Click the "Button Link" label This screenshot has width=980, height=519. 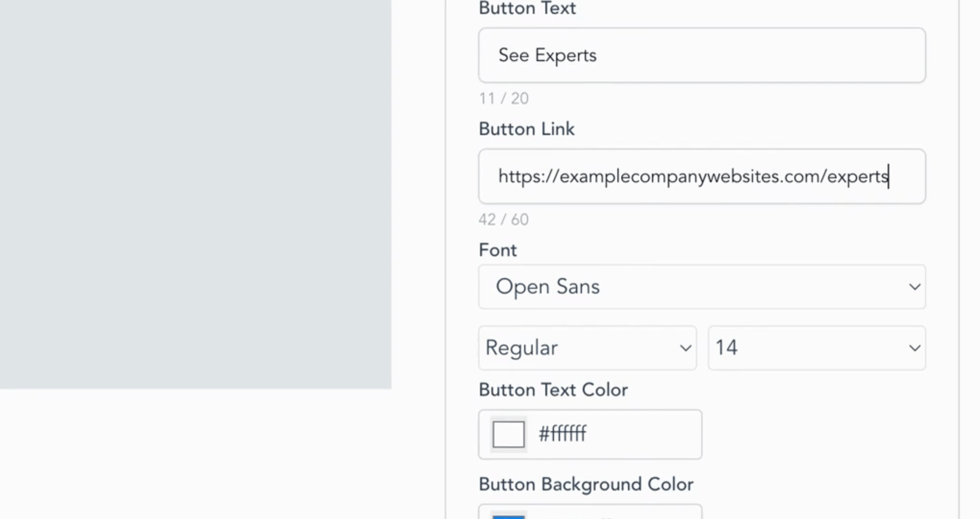(x=527, y=129)
